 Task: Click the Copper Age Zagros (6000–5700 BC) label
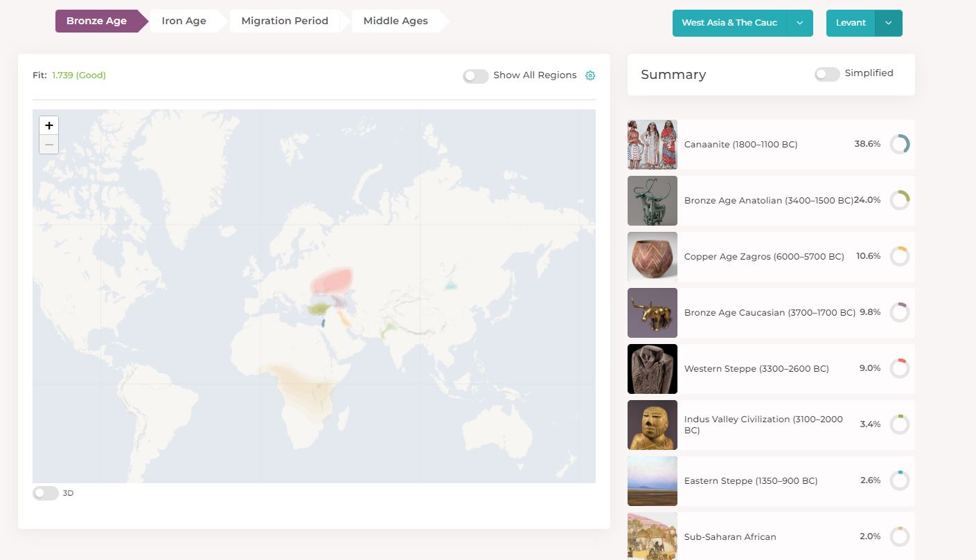[x=764, y=257]
